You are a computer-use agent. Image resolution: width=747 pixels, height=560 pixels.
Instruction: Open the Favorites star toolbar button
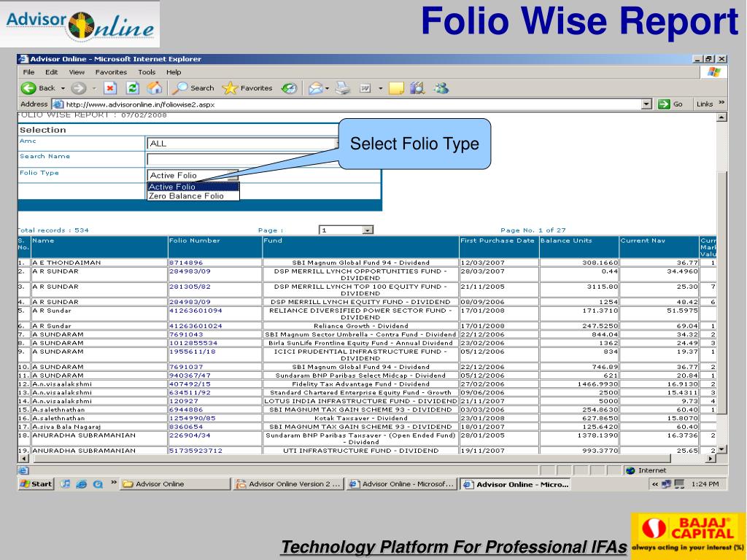pos(247,88)
